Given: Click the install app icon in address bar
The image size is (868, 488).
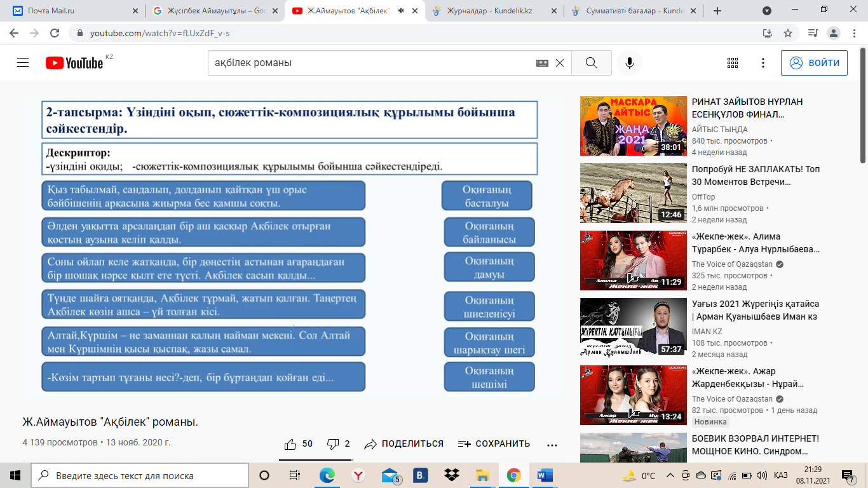Looking at the screenshot, I should point(767,33).
